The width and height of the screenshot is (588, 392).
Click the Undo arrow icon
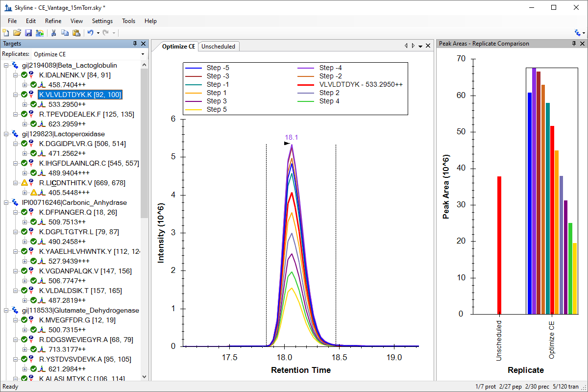[90, 33]
